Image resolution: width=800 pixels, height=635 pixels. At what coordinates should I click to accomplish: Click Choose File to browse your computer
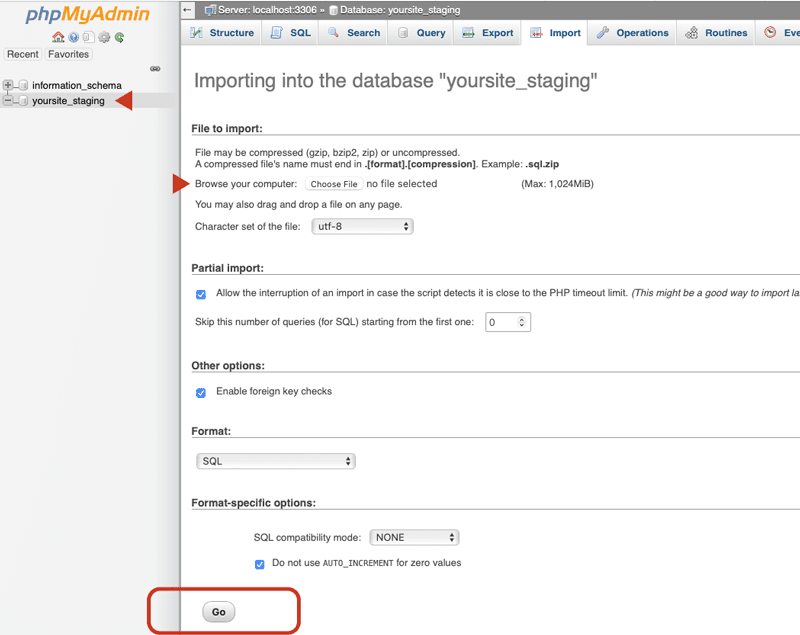(x=333, y=184)
